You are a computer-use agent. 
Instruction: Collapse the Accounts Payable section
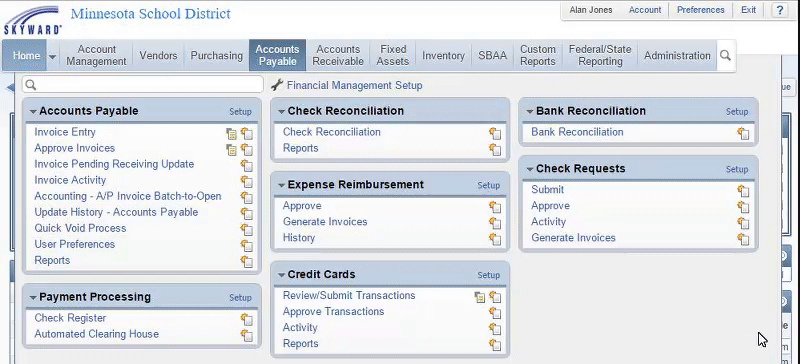click(x=33, y=111)
